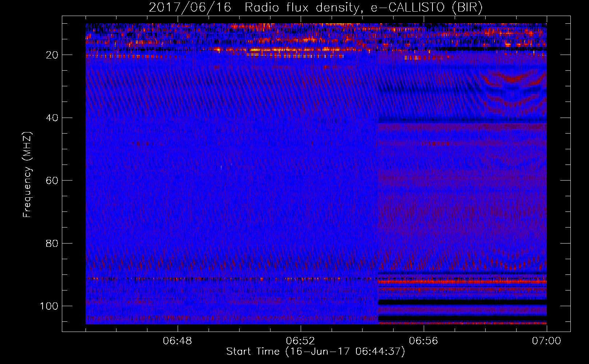
Task: Click the 60 MHz frequency tick label
Action: pos(52,181)
